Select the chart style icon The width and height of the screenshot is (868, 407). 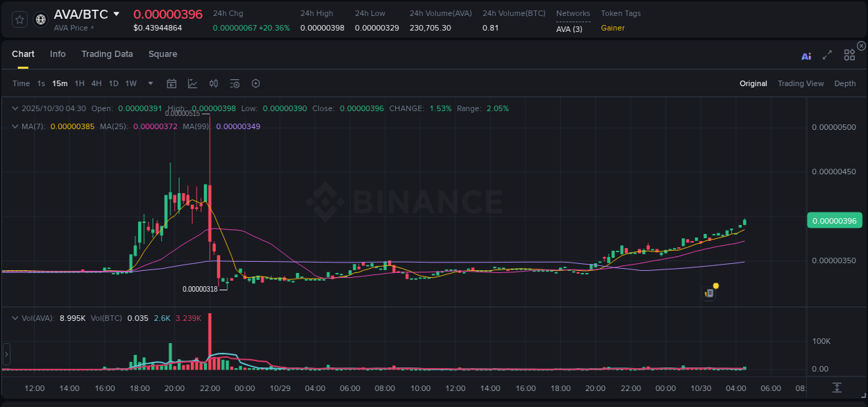click(192, 83)
